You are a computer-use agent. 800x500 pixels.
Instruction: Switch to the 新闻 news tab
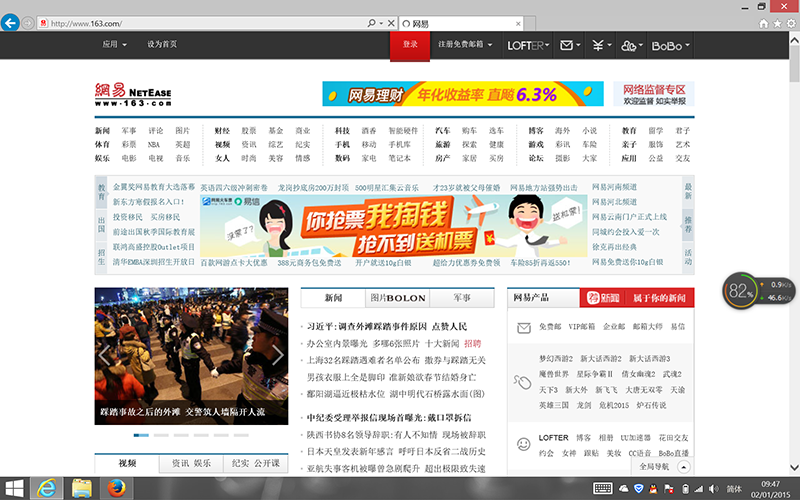[x=333, y=297]
